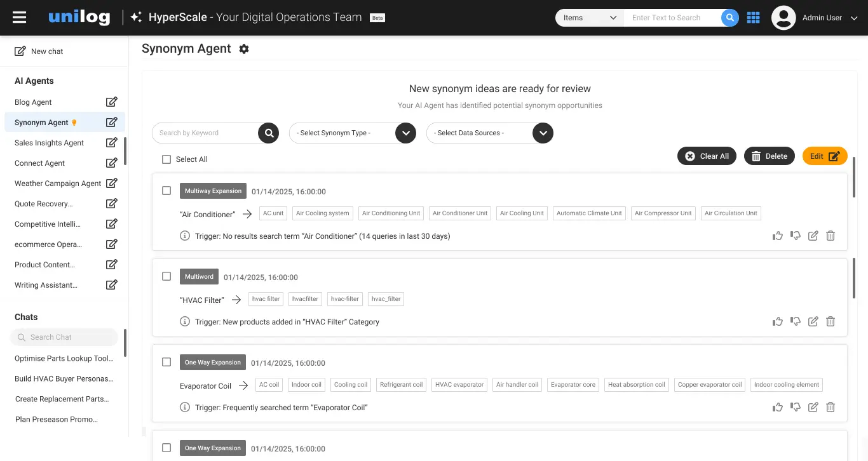Open the Admin User account menu arrow

pyautogui.click(x=855, y=18)
